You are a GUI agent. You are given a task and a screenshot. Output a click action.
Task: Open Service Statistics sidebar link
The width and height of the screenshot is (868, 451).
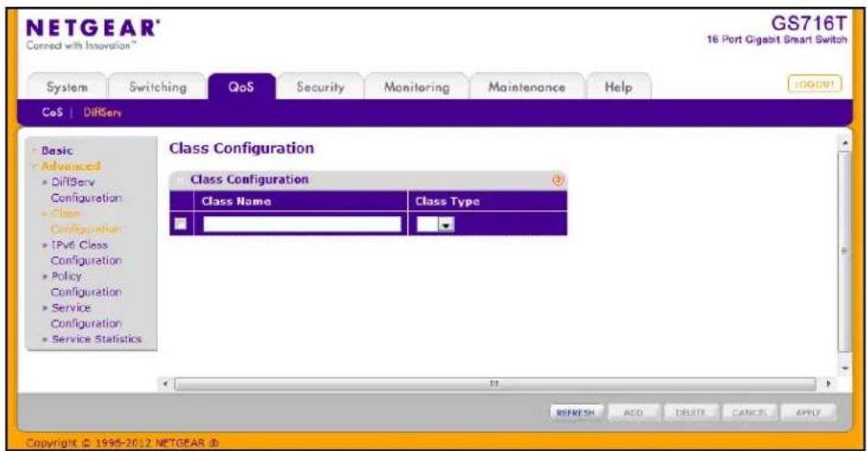coord(97,338)
